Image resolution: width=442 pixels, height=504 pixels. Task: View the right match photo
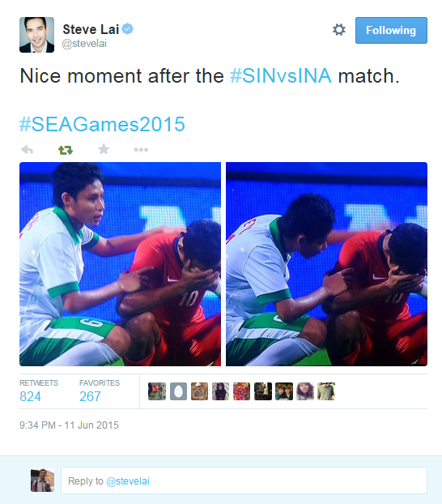[326, 264]
